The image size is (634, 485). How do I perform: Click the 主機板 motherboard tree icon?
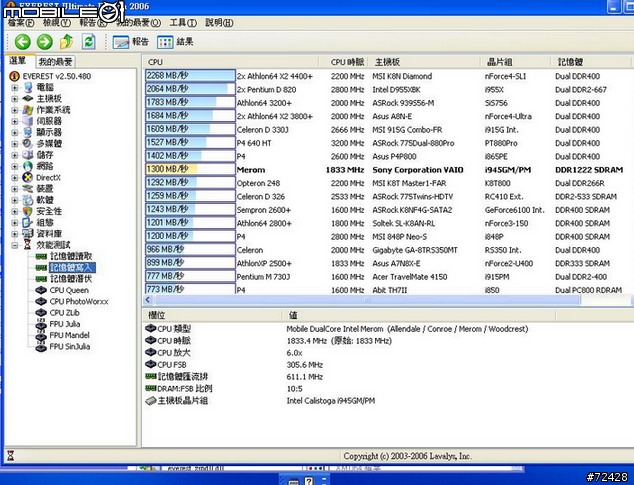pyautogui.click(x=28, y=98)
